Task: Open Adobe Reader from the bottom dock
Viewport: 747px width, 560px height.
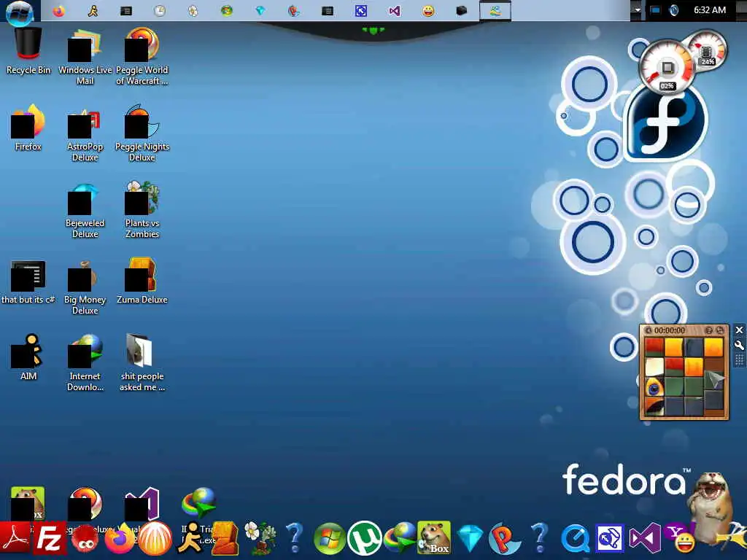Action: (x=16, y=538)
